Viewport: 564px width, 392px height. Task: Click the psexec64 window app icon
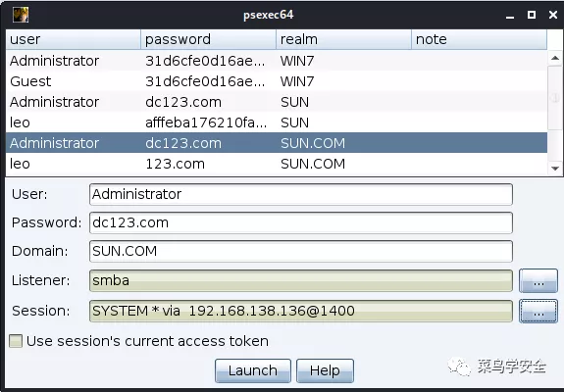21,15
